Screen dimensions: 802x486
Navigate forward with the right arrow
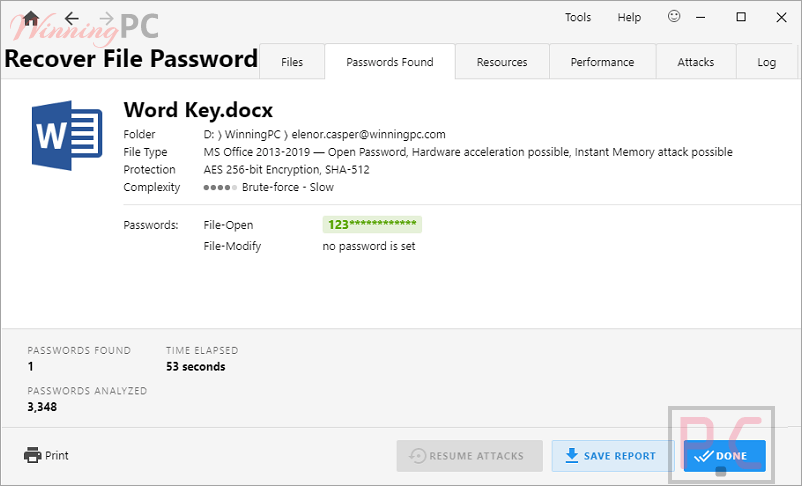[x=106, y=18]
